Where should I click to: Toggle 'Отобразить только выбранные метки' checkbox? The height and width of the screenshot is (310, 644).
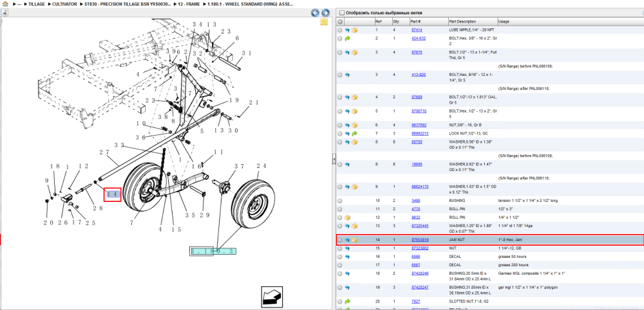(x=342, y=13)
